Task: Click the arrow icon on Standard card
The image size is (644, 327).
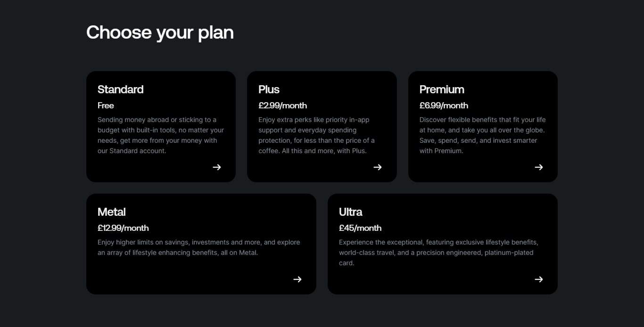Action: point(217,167)
